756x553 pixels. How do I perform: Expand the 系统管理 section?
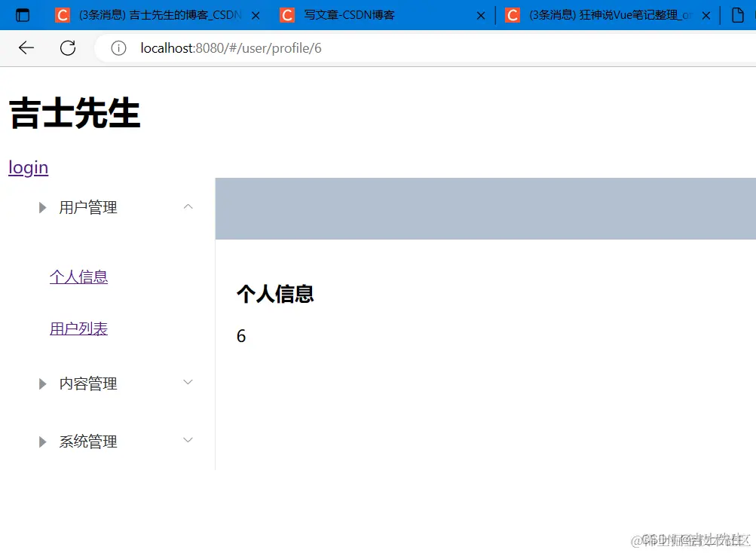pyautogui.click(x=187, y=440)
